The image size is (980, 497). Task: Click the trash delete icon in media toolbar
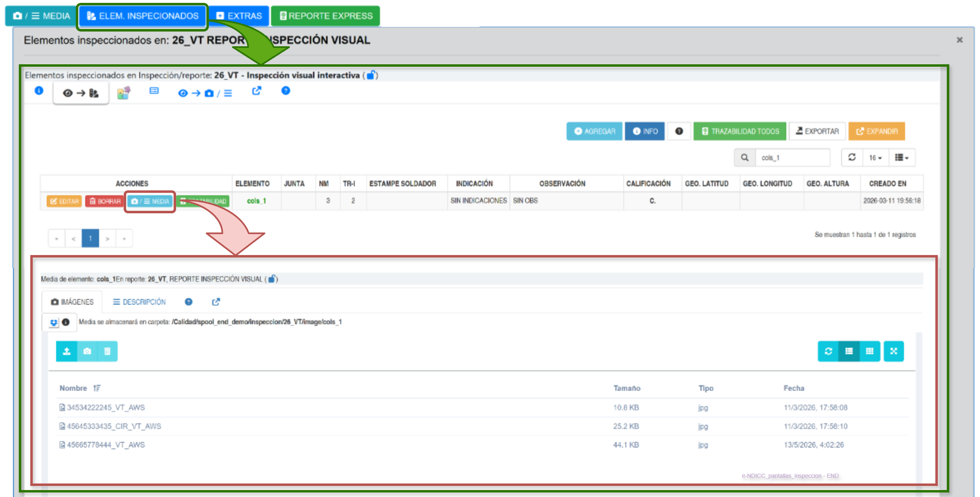point(107,351)
